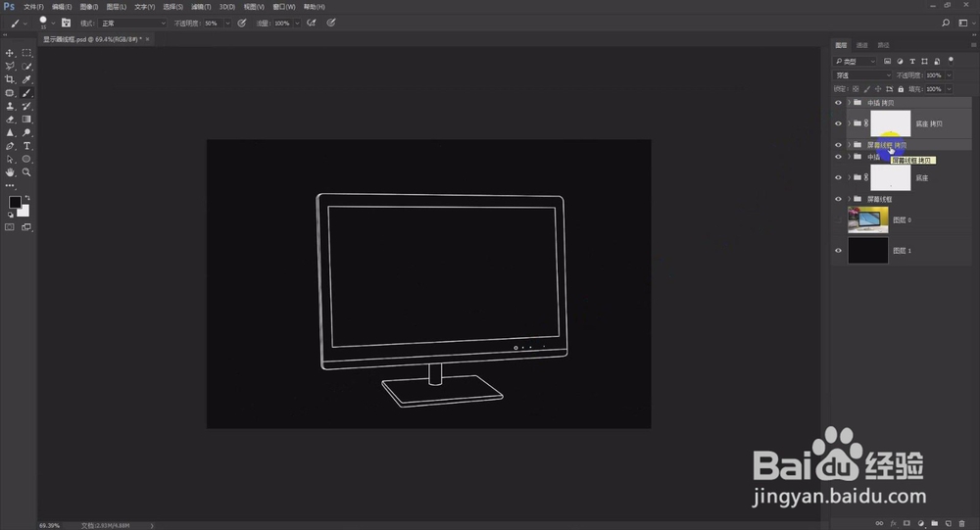Click the background color swatch
The height and width of the screenshot is (530, 980).
pyautogui.click(x=24, y=212)
